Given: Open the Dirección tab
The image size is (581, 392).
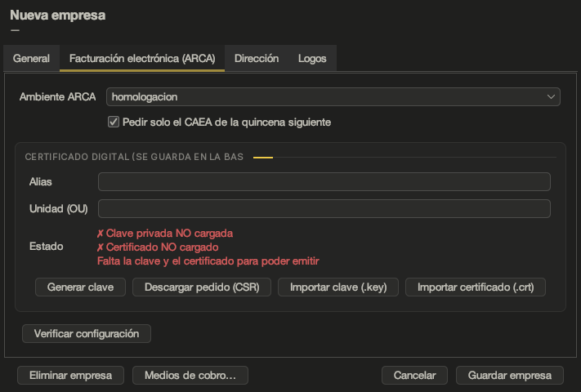Looking at the screenshot, I should click(257, 58).
